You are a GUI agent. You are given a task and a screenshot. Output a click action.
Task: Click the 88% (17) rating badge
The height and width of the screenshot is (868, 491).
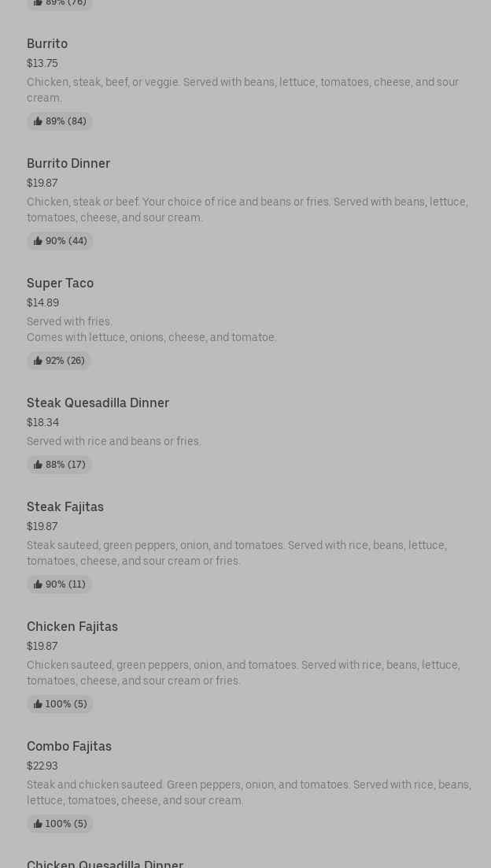click(x=60, y=465)
